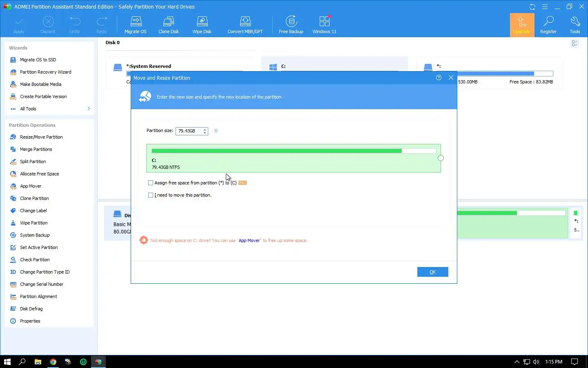Open the hamburger menu in title bar
This screenshot has width=588, height=368.
[x=545, y=7]
